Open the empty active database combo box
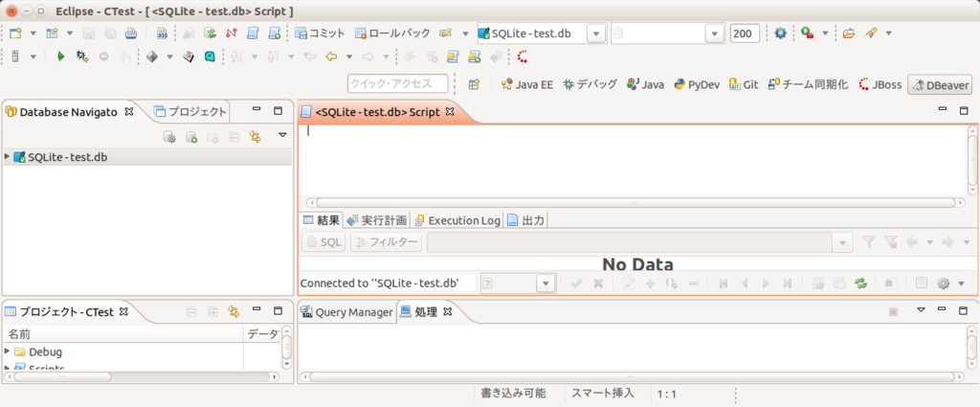The height and width of the screenshot is (407, 980). (x=667, y=34)
